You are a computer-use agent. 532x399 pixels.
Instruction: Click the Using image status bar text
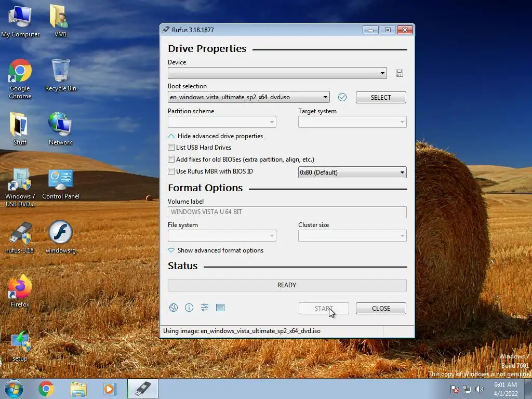(x=242, y=331)
